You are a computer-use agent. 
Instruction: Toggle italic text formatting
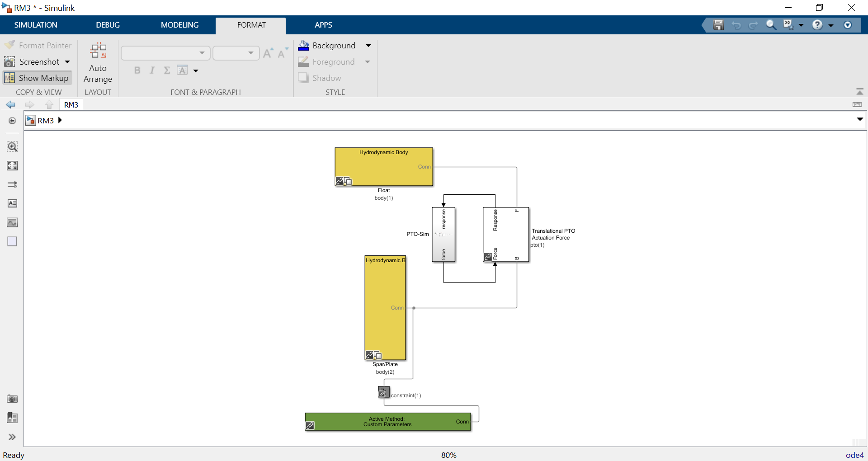pyautogui.click(x=152, y=70)
